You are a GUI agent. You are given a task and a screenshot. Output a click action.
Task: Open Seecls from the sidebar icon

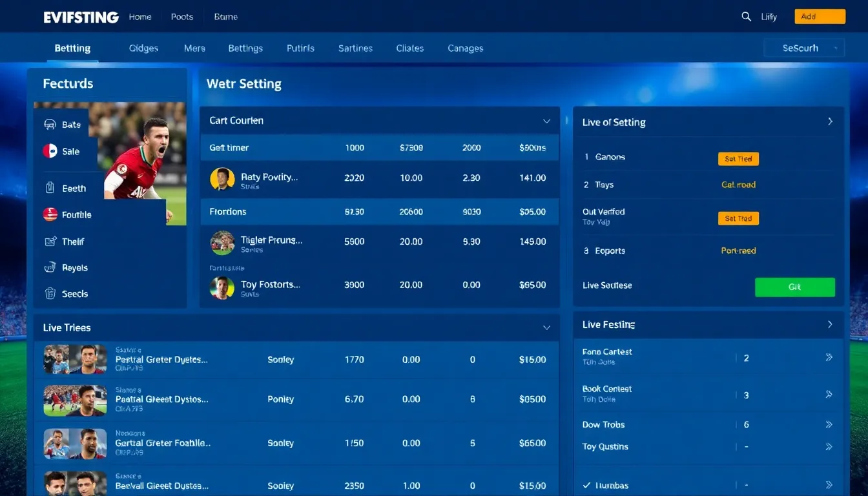click(x=50, y=294)
